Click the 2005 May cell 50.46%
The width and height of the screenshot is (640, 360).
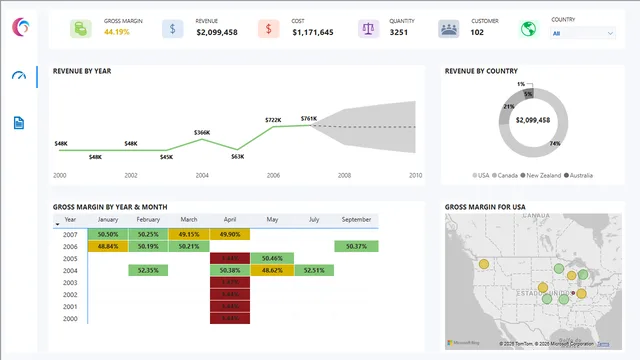[272, 258]
